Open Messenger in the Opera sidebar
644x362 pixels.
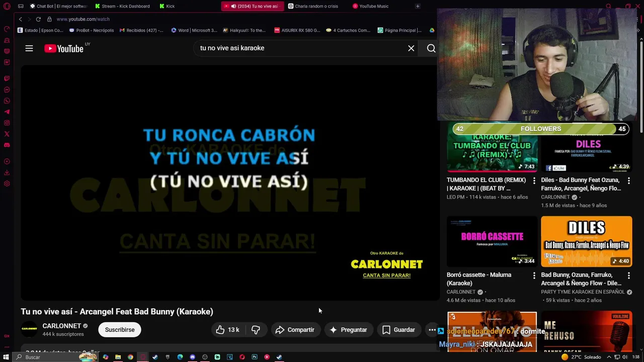click(7, 90)
